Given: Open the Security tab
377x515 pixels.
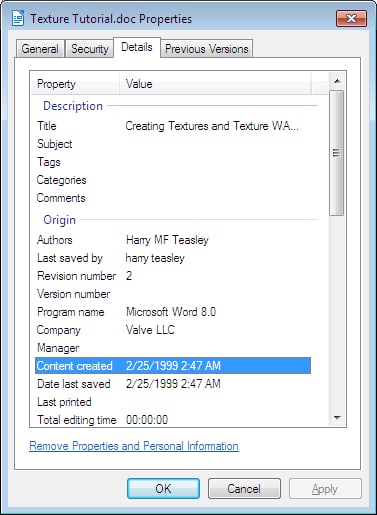Looking at the screenshot, I should point(90,49).
